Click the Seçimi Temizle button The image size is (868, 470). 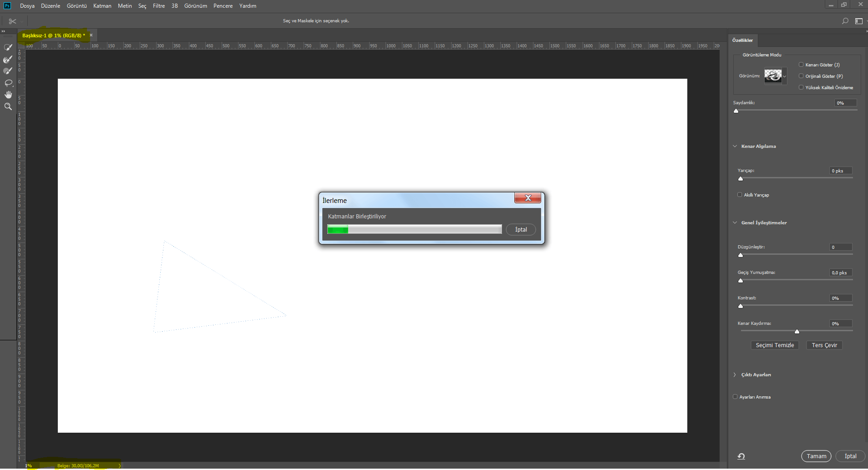pos(775,345)
